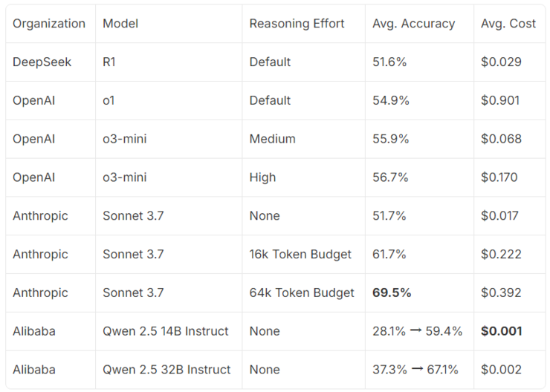Click the Avg. Cost column header

(508, 24)
